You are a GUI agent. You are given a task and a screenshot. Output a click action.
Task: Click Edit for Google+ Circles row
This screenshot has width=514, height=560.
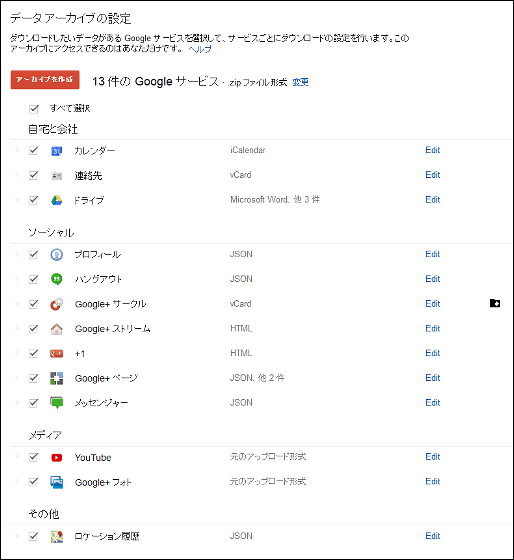pyautogui.click(x=433, y=304)
